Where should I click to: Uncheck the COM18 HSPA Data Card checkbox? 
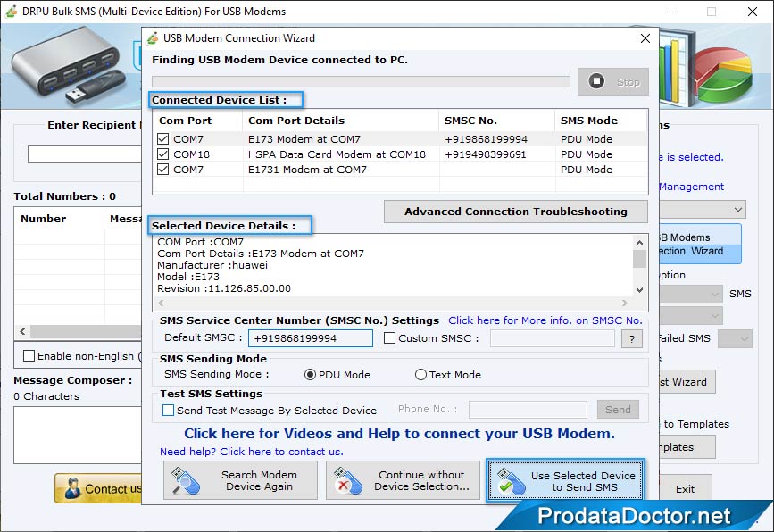[x=162, y=154]
